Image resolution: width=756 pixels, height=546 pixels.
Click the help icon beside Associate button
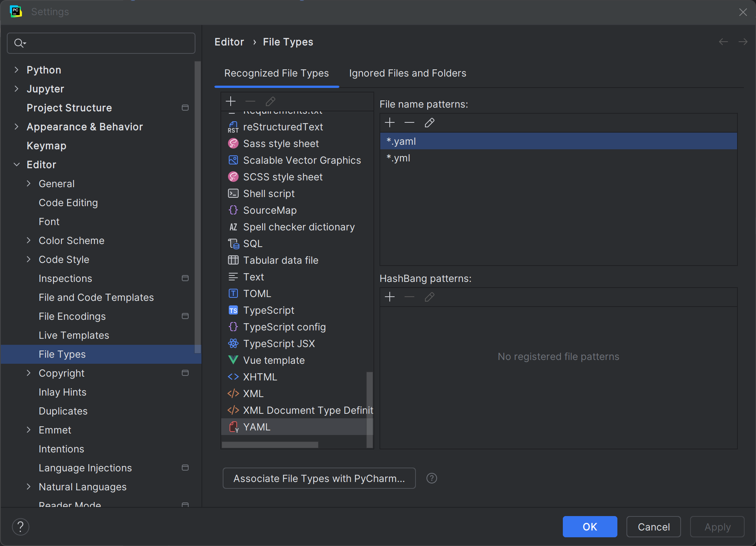tap(432, 478)
